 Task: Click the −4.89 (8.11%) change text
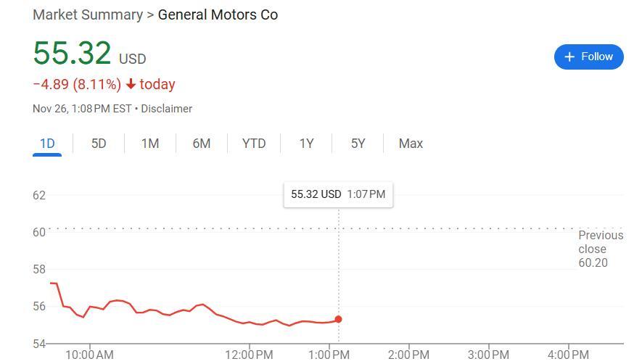coord(77,85)
